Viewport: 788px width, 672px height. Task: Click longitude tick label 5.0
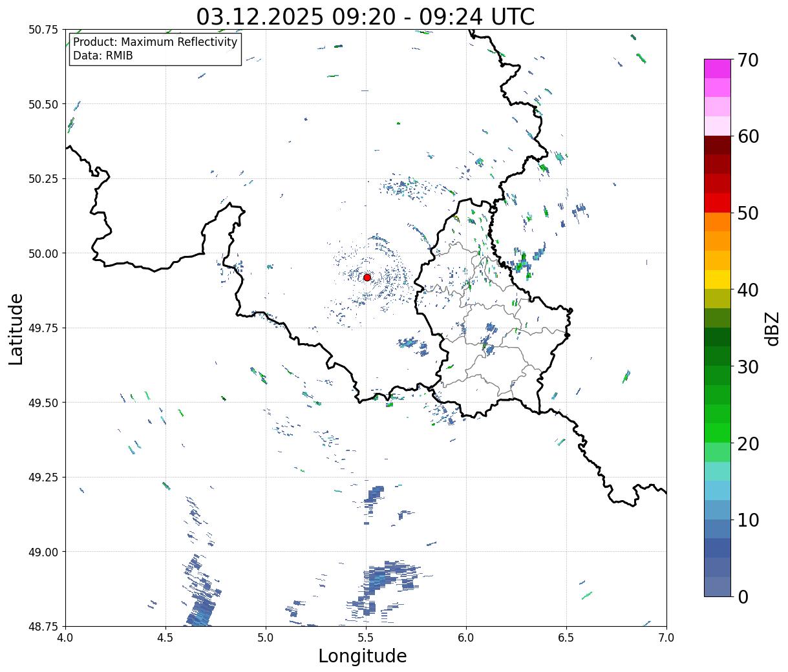[x=266, y=638]
